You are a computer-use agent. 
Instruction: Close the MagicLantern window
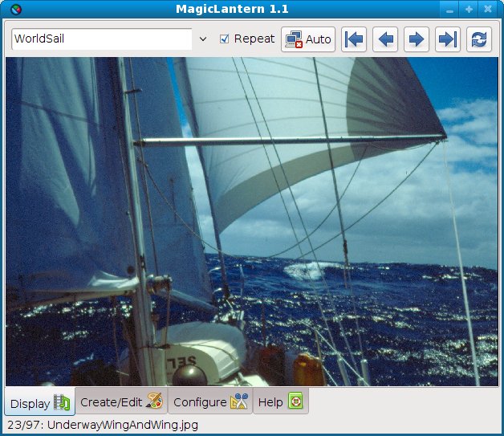(489, 9)
